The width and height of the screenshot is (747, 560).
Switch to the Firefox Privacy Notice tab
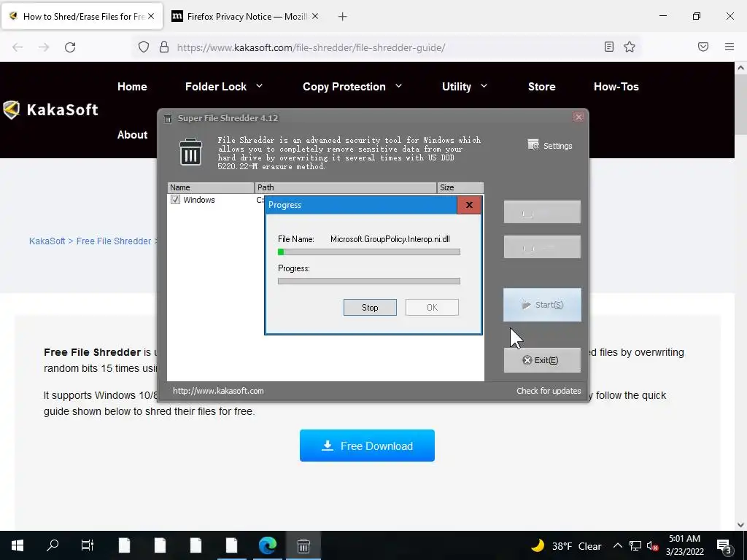point(245,16)
